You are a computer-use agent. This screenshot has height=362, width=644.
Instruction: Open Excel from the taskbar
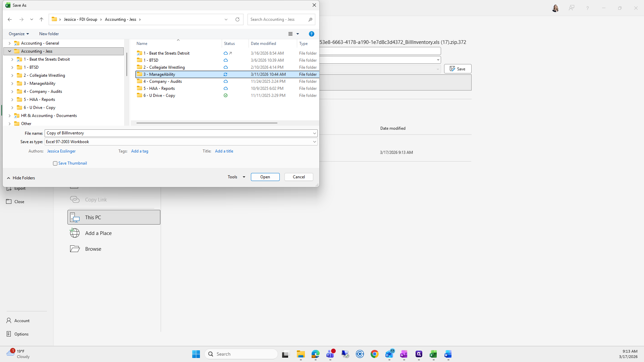pyautogui.click(x=433, y=354)
